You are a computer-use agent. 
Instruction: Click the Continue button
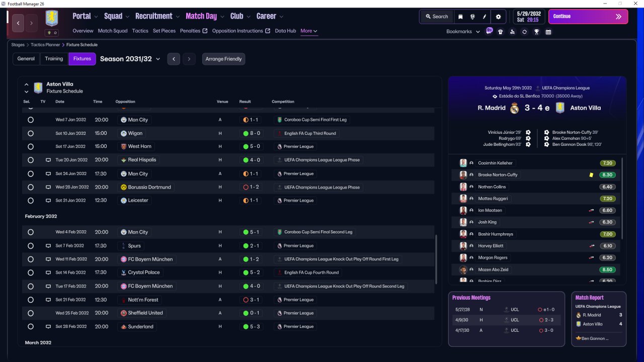(588, 17)
